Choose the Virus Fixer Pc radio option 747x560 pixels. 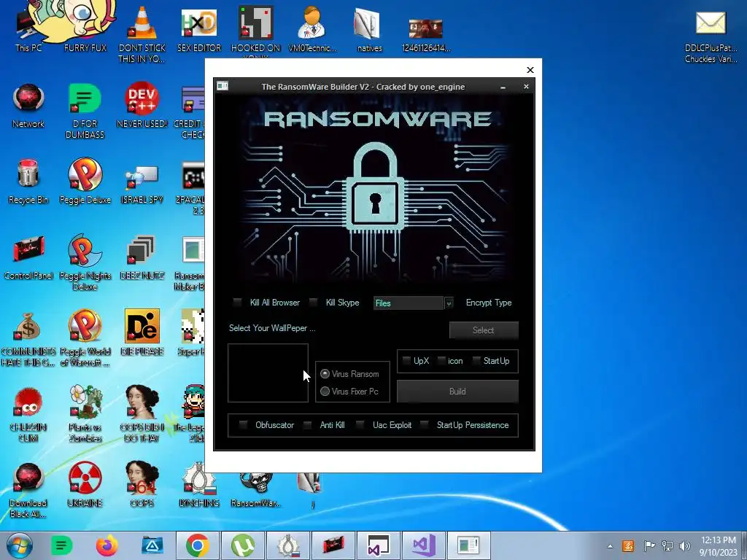[325, 391]
